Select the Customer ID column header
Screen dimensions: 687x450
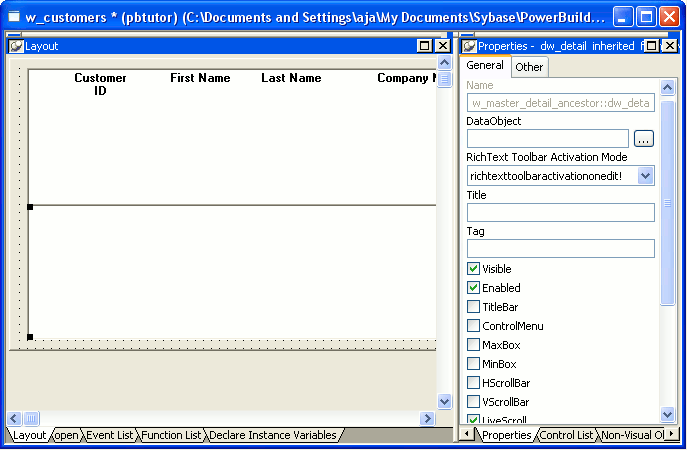point(100,84)
